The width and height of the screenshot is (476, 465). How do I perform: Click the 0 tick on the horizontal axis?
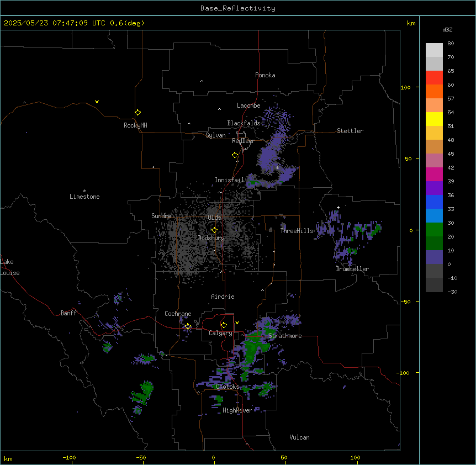click(x=213, y=457)
